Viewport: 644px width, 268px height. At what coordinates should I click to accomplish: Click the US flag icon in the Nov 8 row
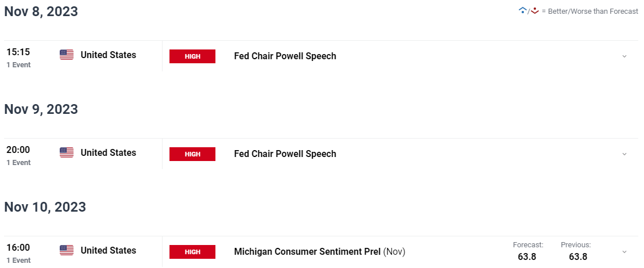click(67, 55)
